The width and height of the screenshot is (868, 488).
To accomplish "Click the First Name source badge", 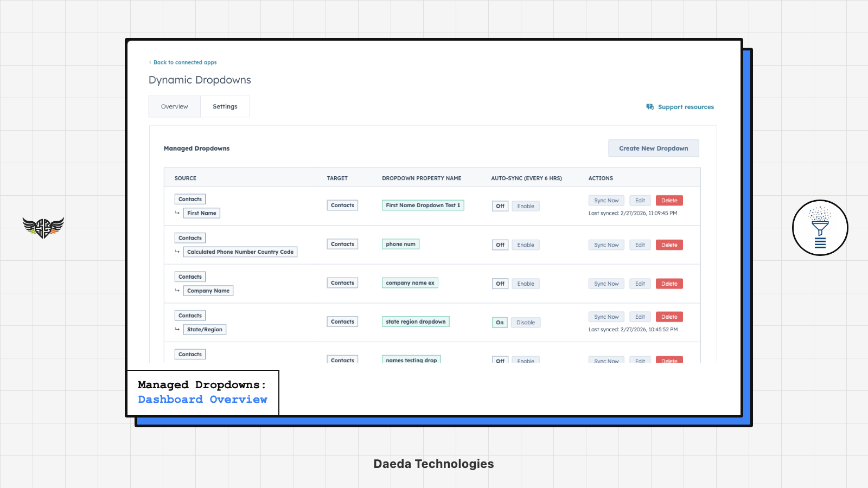I will pyautogui.click(x=201, y=213).
